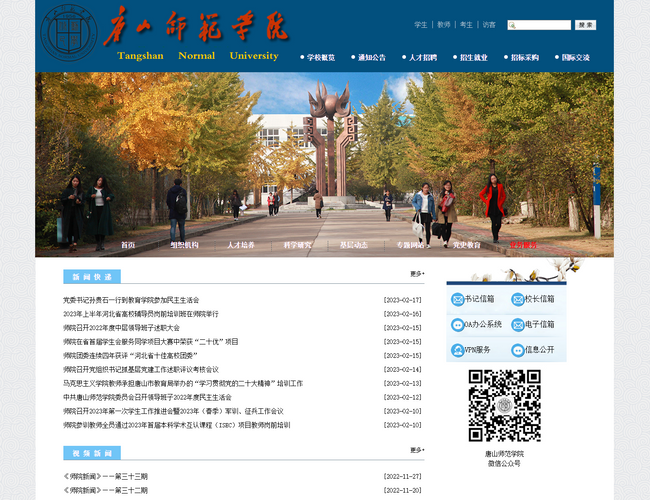Open the 考生 applicant portal link
Screen dimensions: 650x500
[x=466, y=25]
